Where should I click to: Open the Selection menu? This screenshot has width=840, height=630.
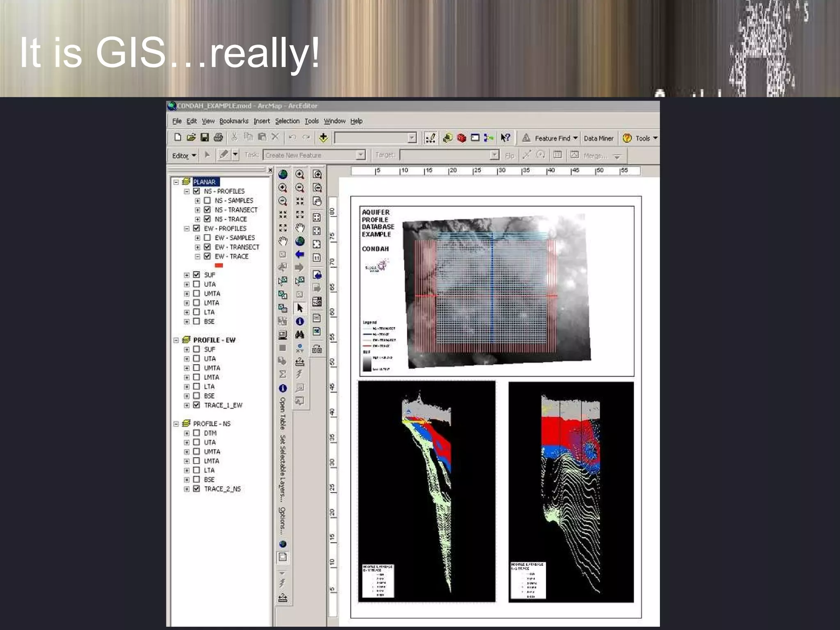(287, 121)
